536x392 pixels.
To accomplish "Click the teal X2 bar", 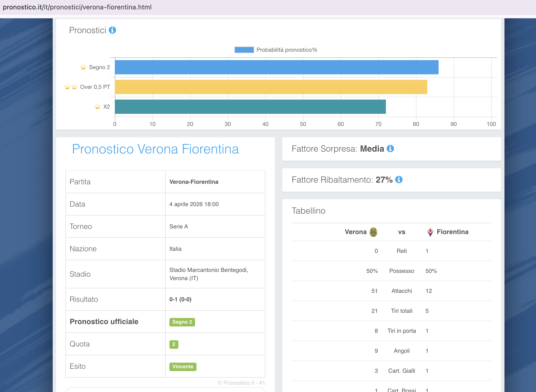I will click(250, 106).
